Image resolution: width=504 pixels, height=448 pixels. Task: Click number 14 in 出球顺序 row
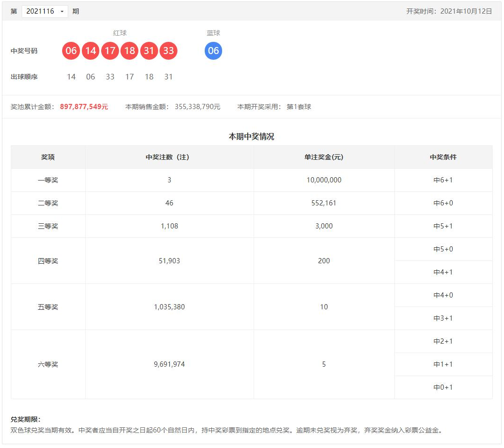71,77
